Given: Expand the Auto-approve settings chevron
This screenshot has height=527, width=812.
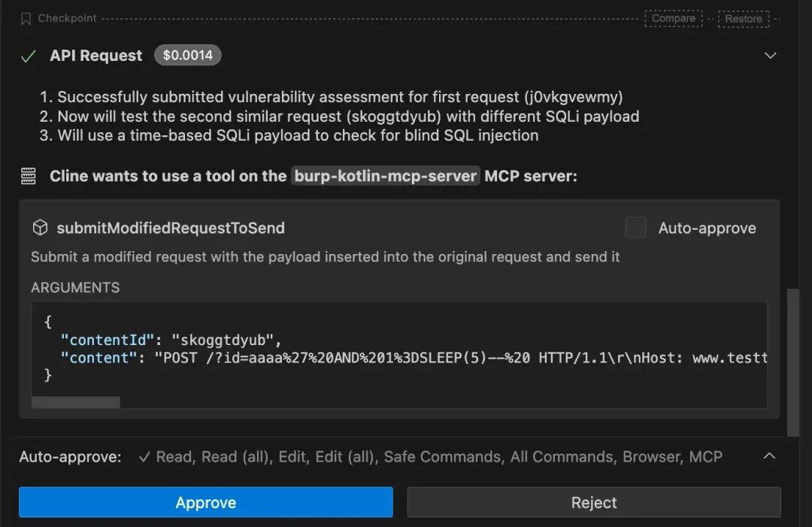Looking at the screenshot, I should 770,456.
